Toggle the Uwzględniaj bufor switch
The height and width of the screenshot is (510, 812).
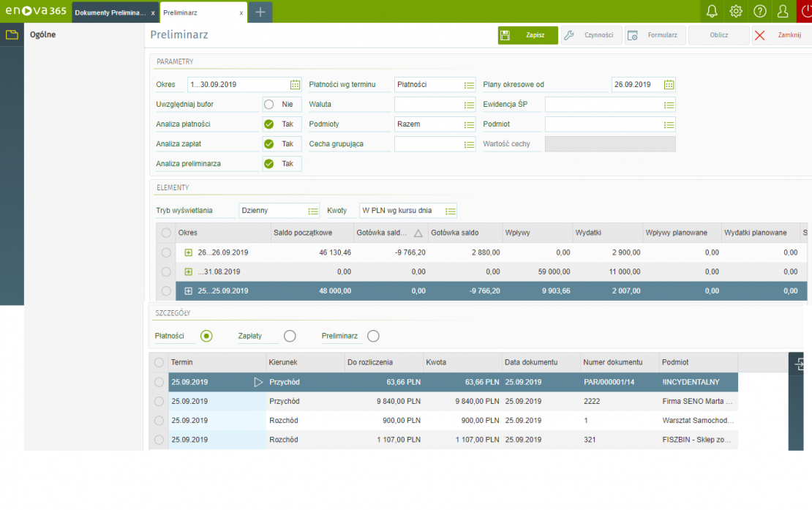[x=269, y=105]
